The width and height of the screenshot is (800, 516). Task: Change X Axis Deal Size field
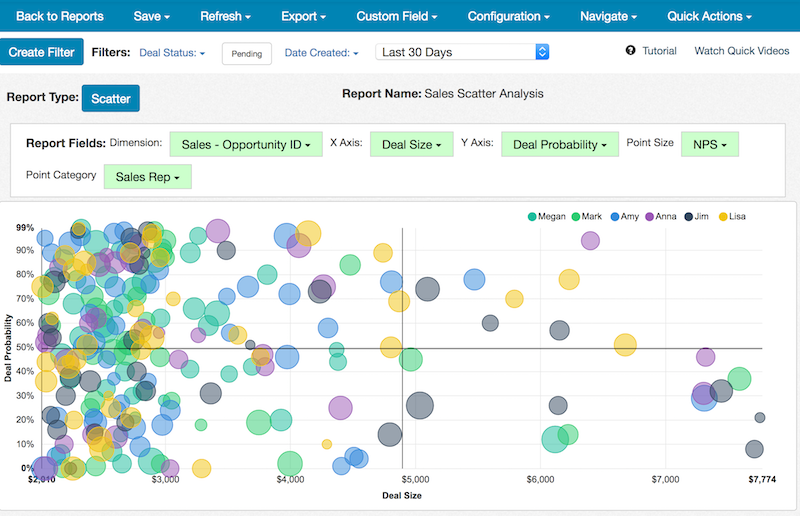pos(411,145)
